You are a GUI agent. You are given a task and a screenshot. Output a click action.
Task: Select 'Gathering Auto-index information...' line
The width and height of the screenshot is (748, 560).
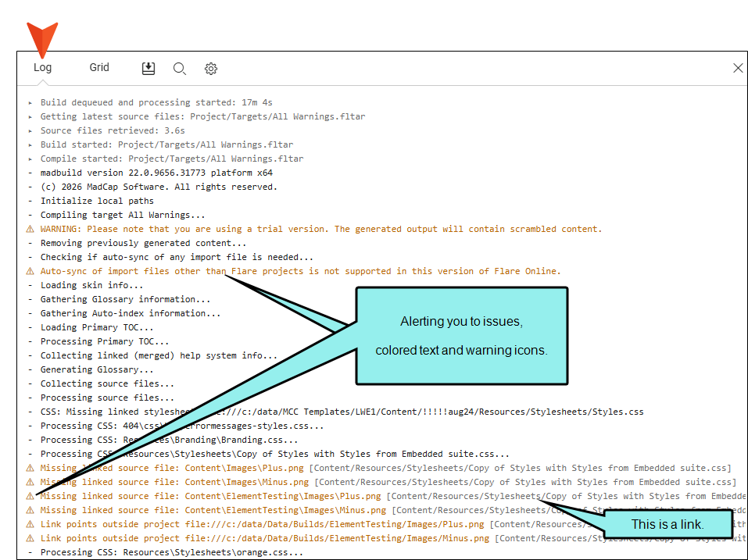pyautogui.click(x=131, y=314)
